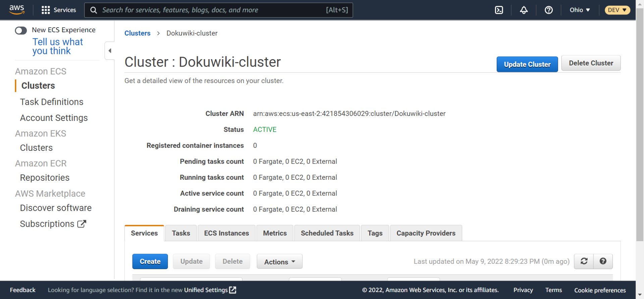Open the Privacy footer link

pyautogui.click(x=523, y=290)
